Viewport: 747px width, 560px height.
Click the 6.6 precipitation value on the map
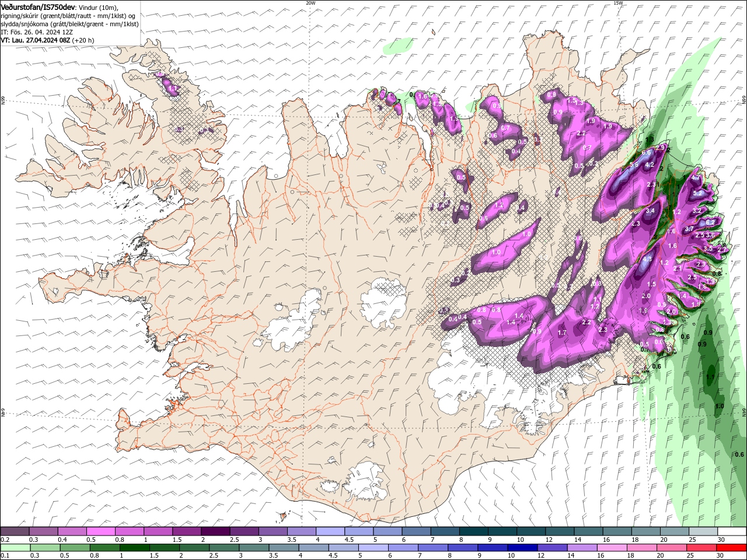[646, 153]
